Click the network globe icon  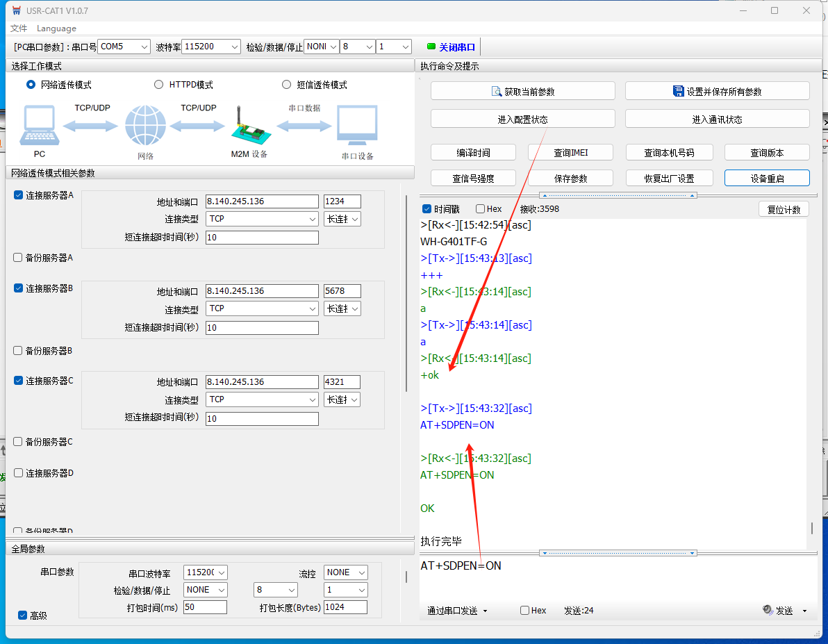145,125
